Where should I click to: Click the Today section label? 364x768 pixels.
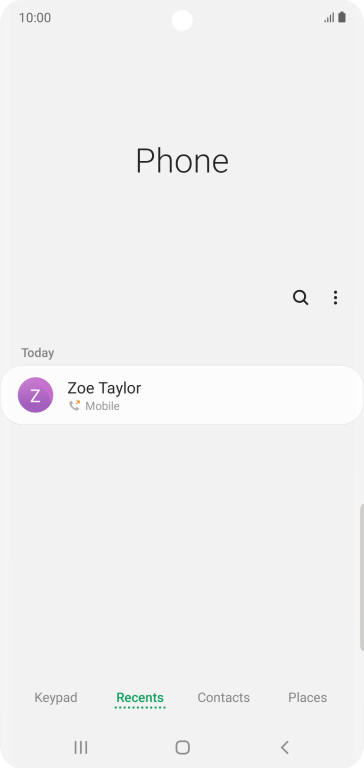tap(38, 353)
